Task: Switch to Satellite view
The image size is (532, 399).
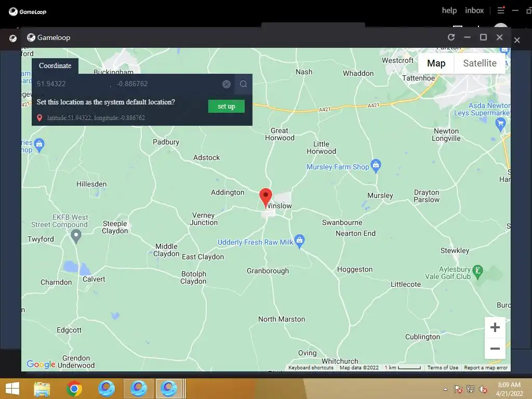Action: coord(480,63)
